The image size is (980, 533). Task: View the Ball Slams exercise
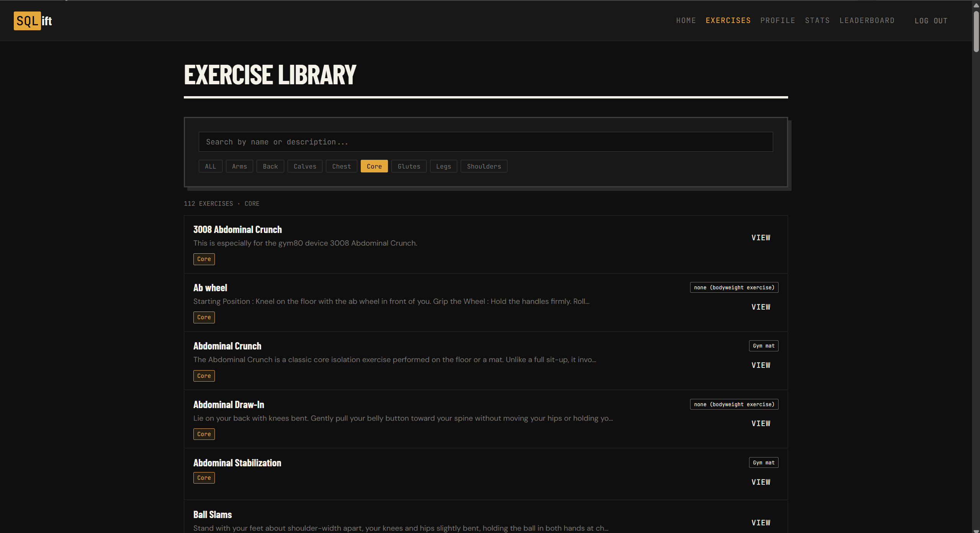[761, 523]
